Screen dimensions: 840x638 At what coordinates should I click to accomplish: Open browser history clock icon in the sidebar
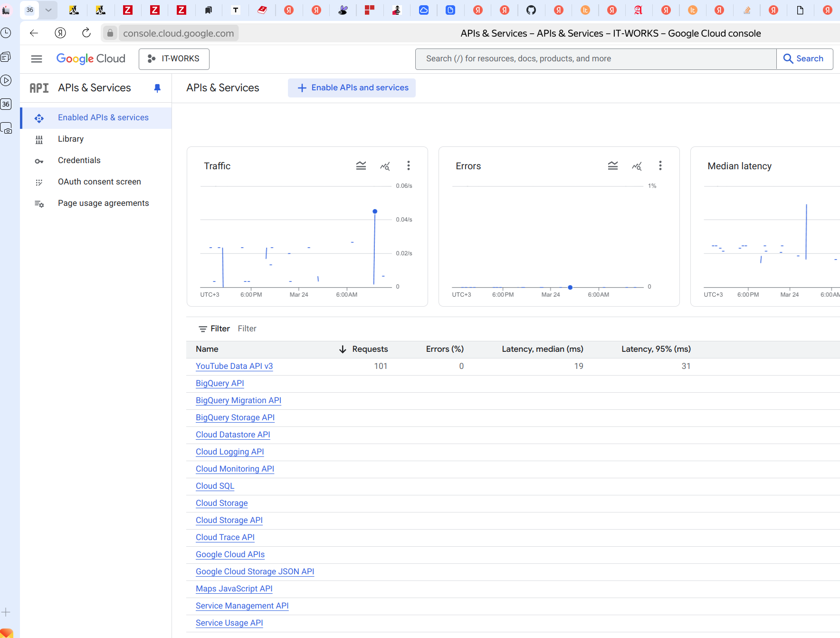[x=6, y=33]
